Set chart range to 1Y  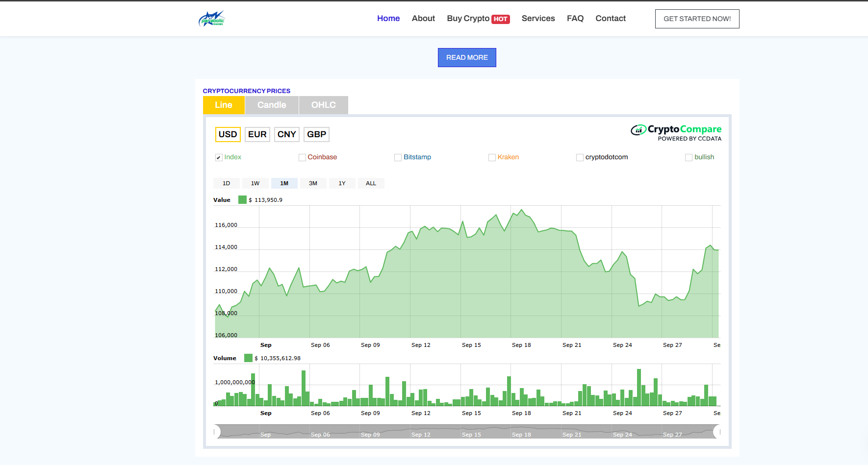[x=342, y=183]
